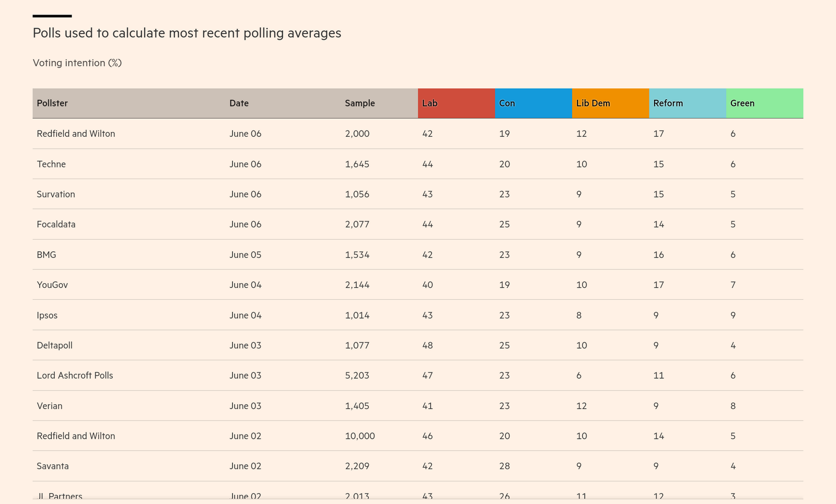Click the Date column header
Screen dimensions: 836x504
point(239,103)
